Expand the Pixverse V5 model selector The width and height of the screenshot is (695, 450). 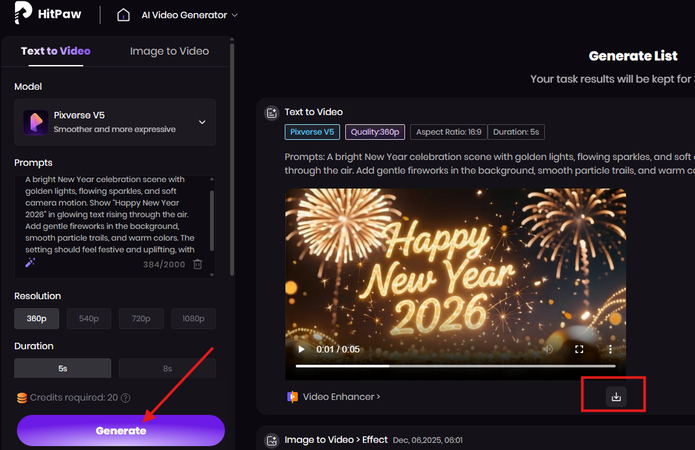tap(115, 122)
